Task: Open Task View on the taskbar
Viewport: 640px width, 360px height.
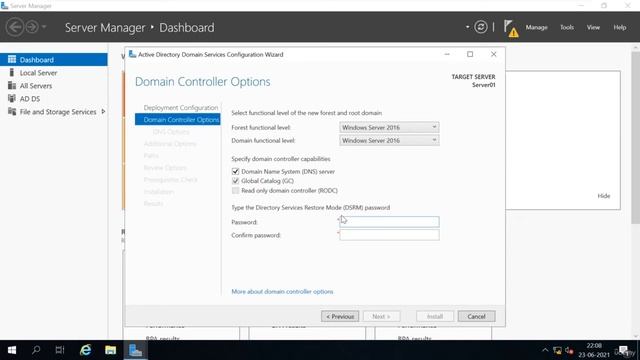Action: coord(60,350)
